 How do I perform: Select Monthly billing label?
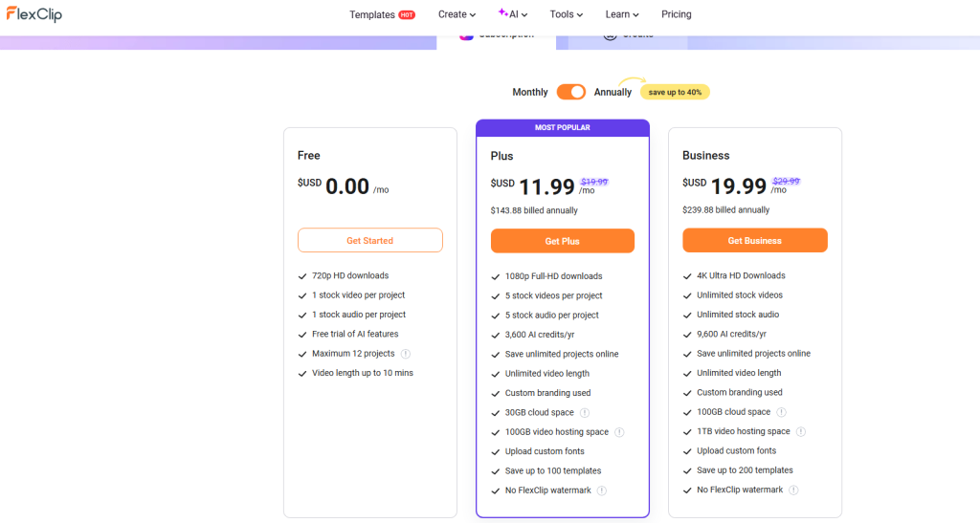(530, 93)
